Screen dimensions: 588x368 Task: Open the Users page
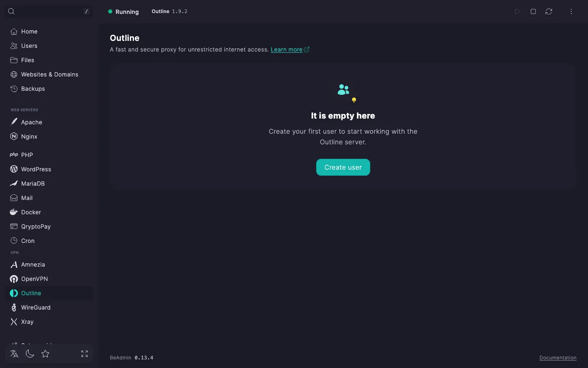point(49,46)
